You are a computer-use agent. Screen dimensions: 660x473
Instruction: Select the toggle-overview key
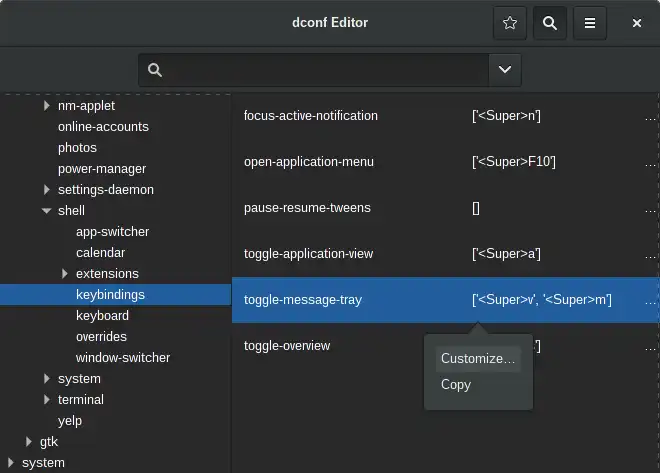point(287,346)
